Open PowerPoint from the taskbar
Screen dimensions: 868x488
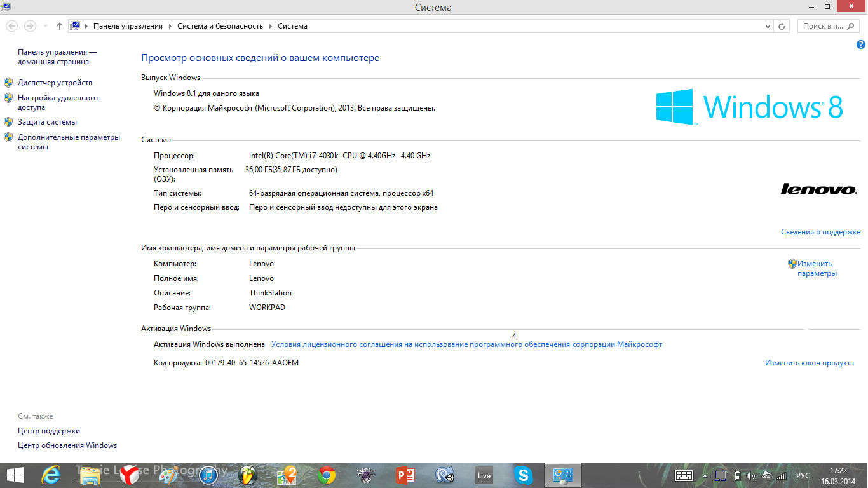405,475
